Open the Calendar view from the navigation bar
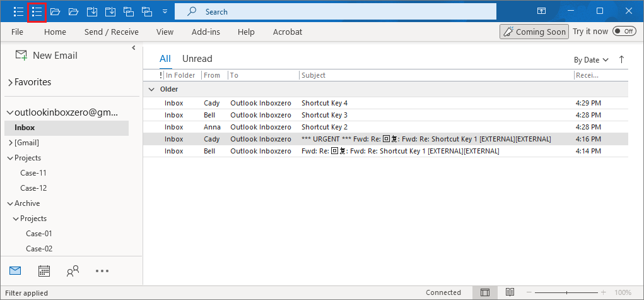The image size is (644, 300). (x=44, y=271)
